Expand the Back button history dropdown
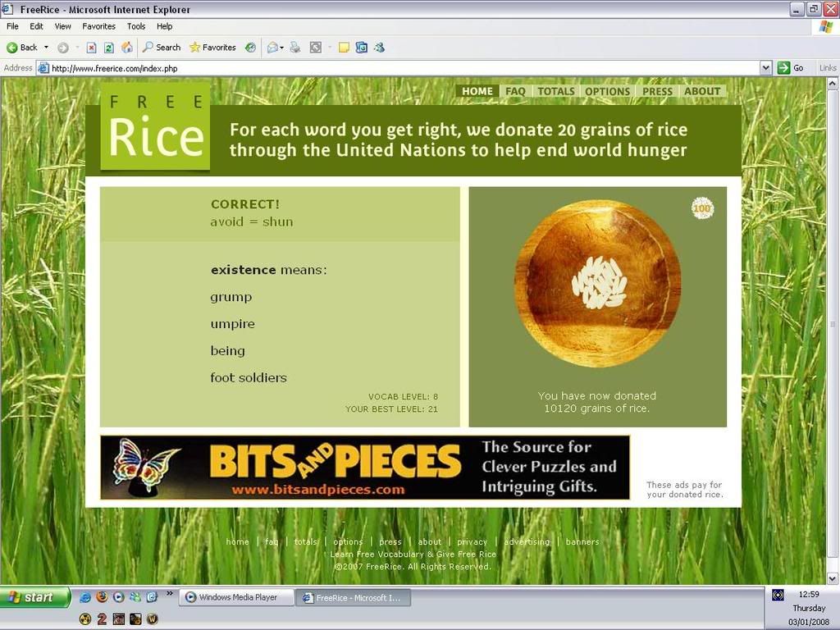Screen dimensions: 840x630 [46, 48]
